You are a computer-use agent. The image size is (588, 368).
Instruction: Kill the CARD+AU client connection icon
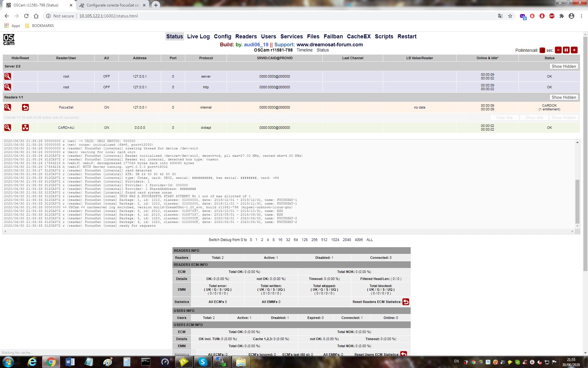point(25,128)
